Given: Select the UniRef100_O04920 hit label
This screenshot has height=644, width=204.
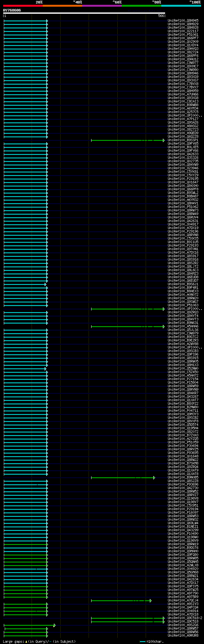Looking at the screenshot, I should coord(183,569).
